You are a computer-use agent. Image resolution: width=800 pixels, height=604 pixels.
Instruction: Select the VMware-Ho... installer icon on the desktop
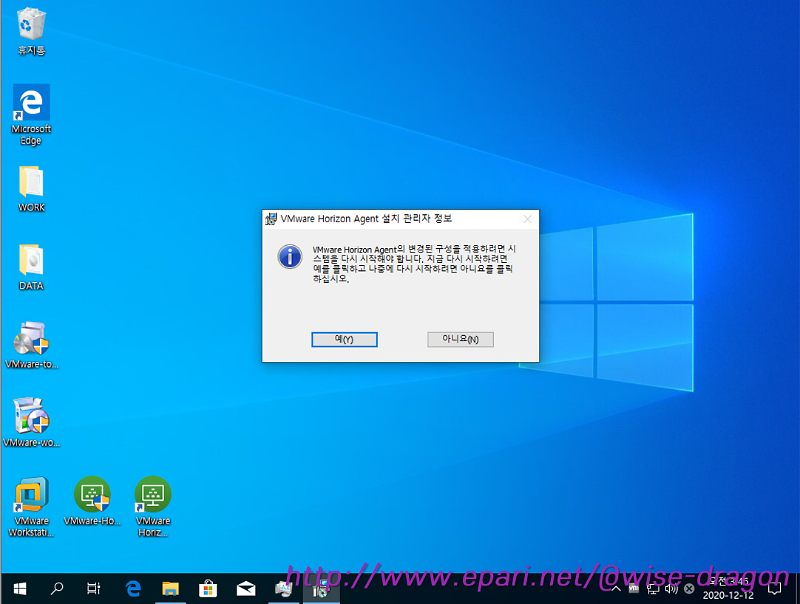92,501
